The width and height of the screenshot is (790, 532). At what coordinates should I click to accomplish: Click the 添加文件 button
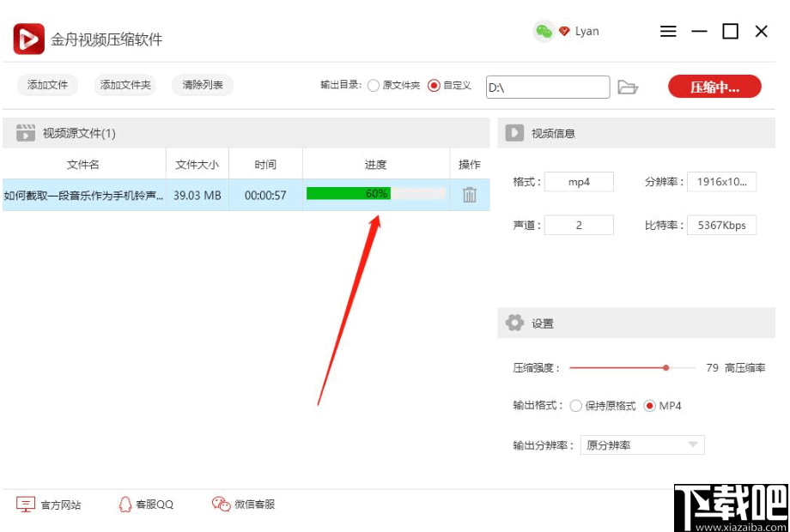tap(46, 85)
